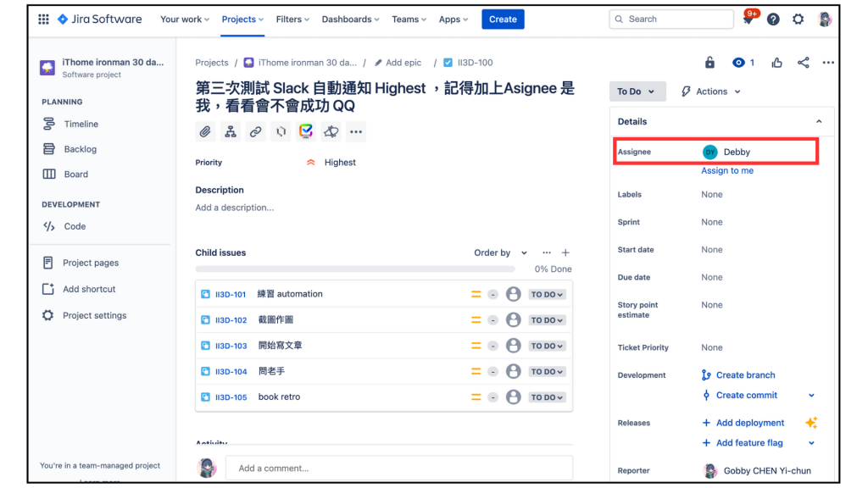Change the status dropdown for II3D-104
Viewport: 868px width, 488px height.
[547, 371]
